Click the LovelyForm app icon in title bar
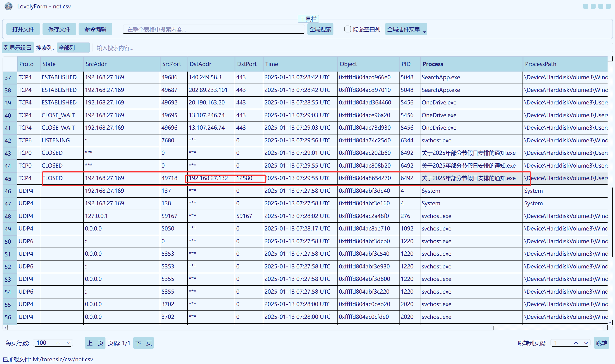This screenshot has width=615, height=364. [9, 6]
